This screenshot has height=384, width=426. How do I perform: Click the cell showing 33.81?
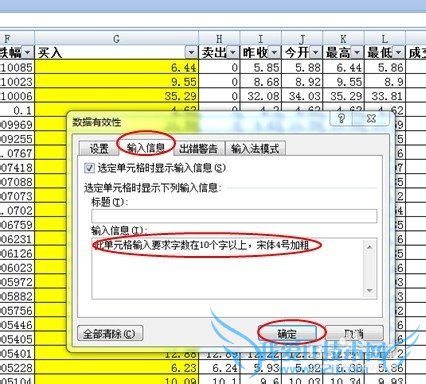point(385,96)
